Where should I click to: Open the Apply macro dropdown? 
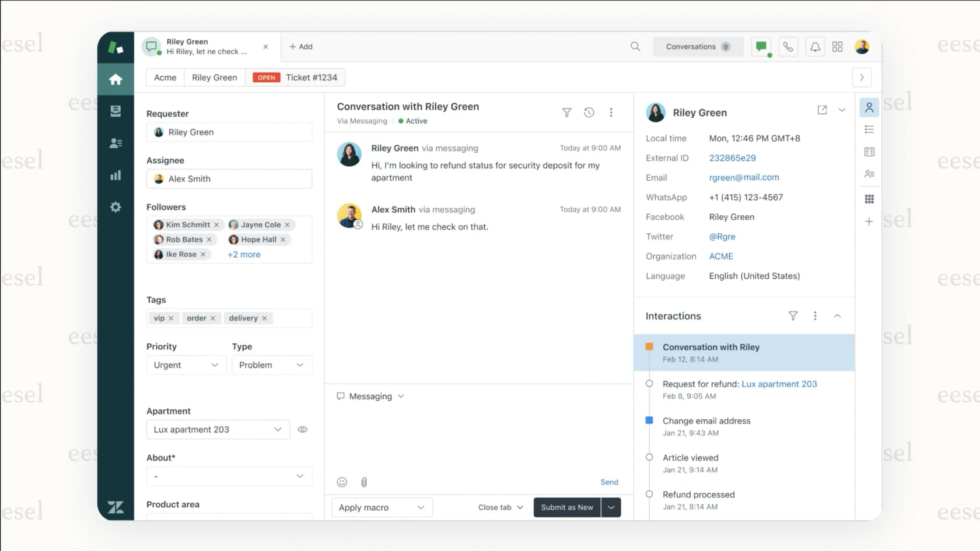pos(382,507)
